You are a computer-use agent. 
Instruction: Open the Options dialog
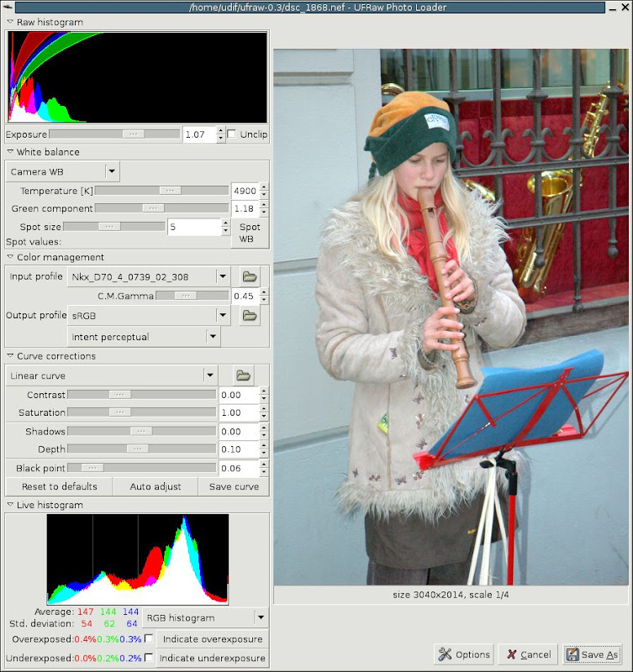click(x=463, y=654)
